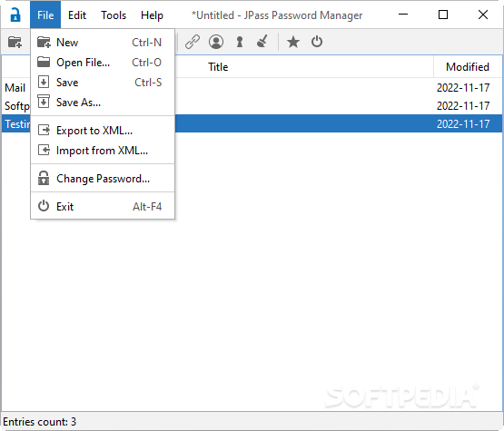Open the Edit menu
Viewport: 504px width, 431px height.
(77, 15)
